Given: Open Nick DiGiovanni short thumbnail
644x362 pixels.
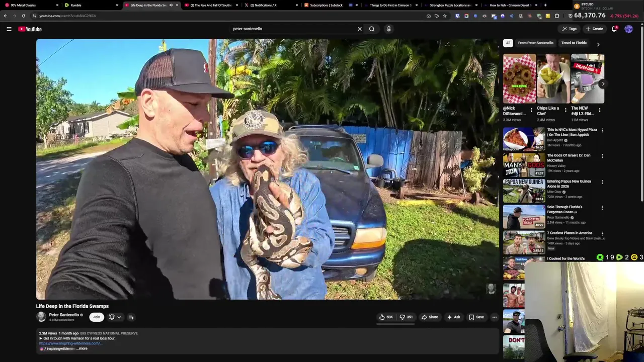Looking at the screenshot, I should point(519,78).
